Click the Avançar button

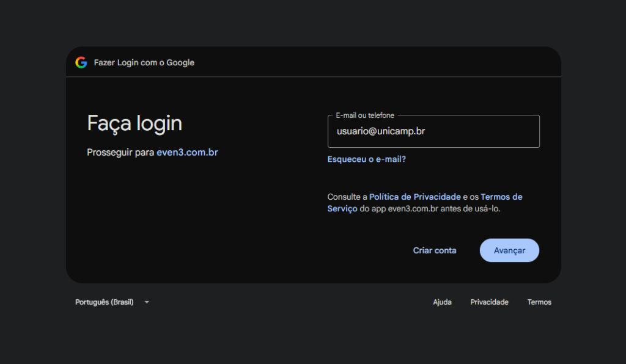click(509, 250)
